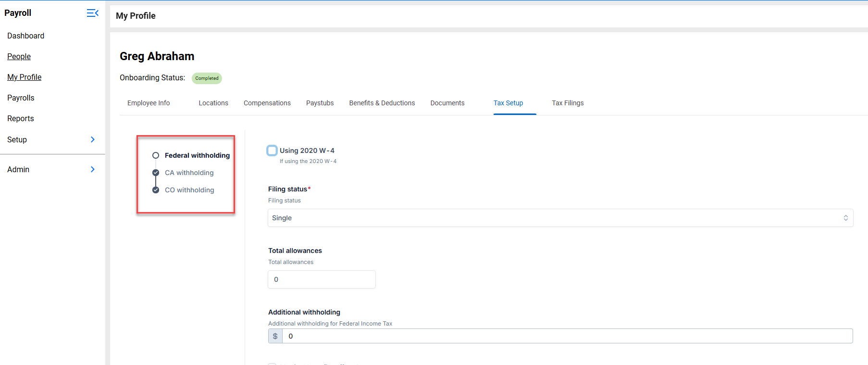
Task: Open the Admin menu item
Action: pyautogui.click(x=18, y=169)
